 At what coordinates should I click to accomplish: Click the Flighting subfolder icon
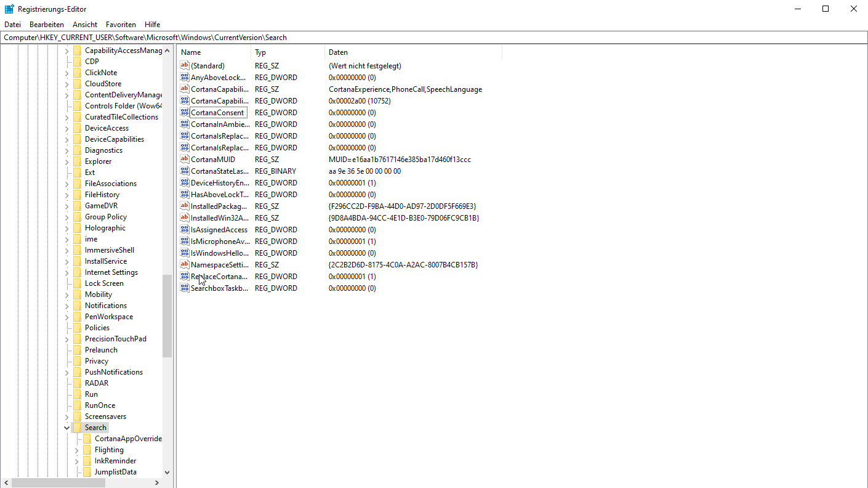[x=87, y=450]
